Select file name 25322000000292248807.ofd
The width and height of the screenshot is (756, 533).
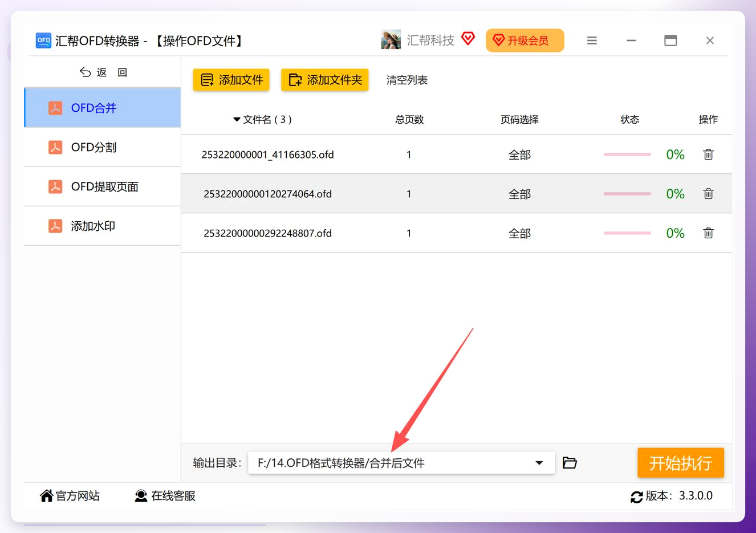(x=267, y=233)
